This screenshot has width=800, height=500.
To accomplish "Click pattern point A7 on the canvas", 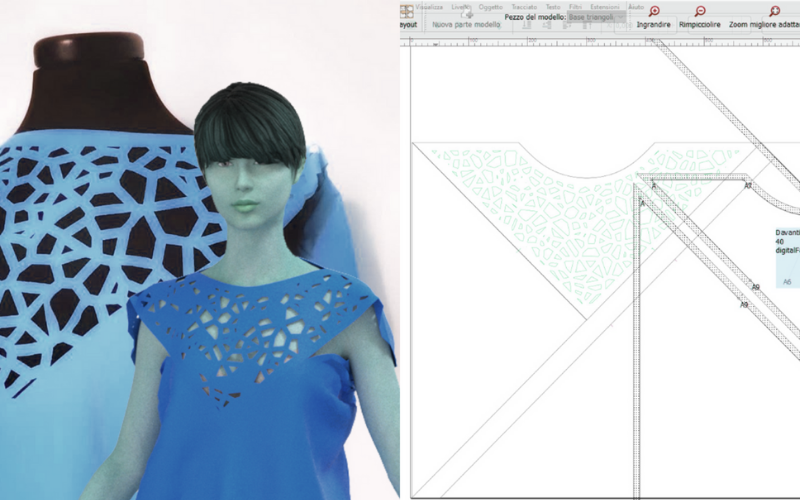I will (x=748, y=185).
